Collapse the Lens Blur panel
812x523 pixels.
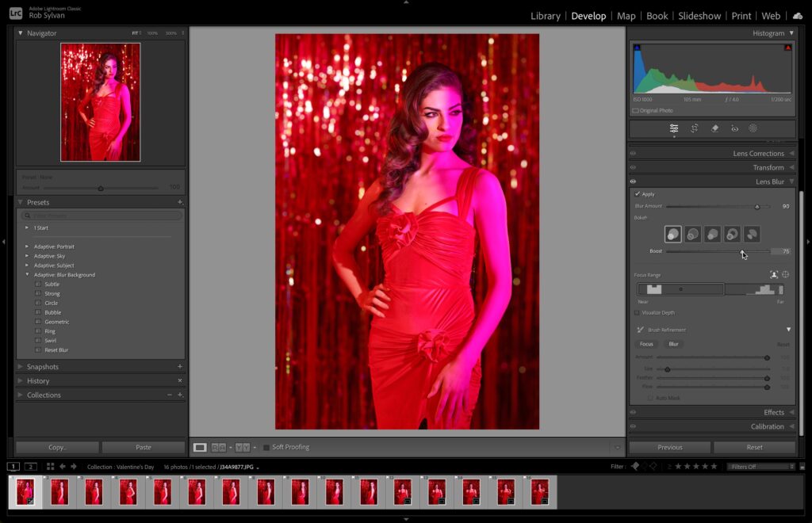[792, 181]
